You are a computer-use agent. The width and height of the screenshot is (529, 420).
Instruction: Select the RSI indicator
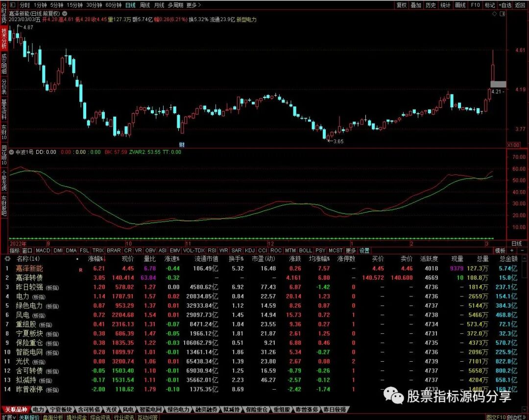click(x=212, y=250)
